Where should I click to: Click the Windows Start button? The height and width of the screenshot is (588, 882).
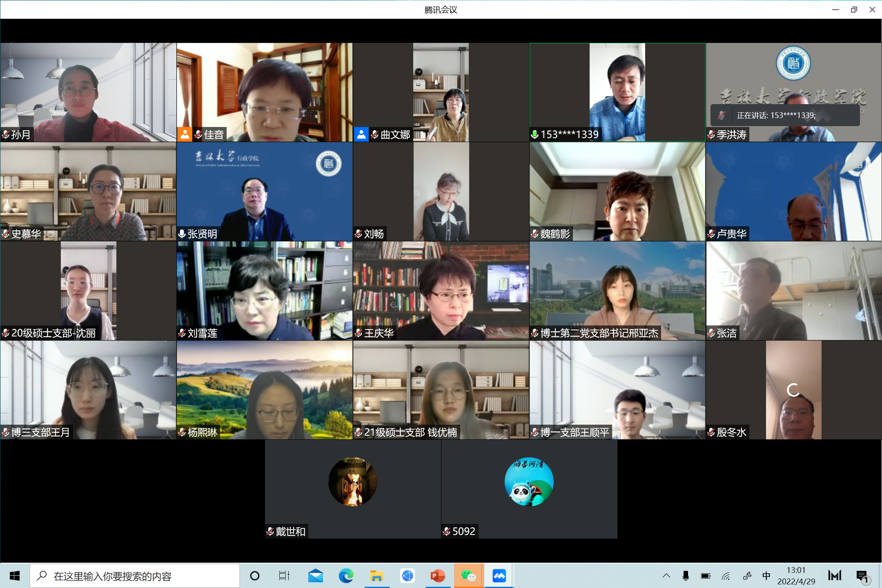click(x=15, y=576)
